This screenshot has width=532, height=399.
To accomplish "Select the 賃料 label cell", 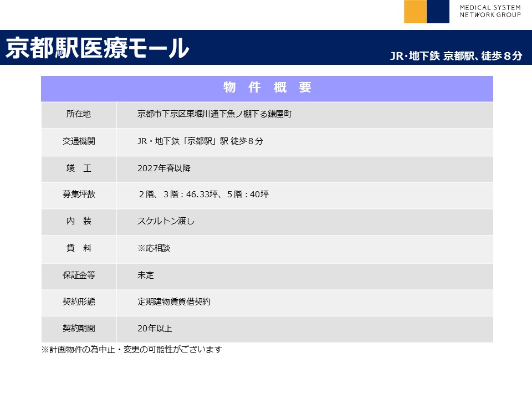I will pos(79,248).
